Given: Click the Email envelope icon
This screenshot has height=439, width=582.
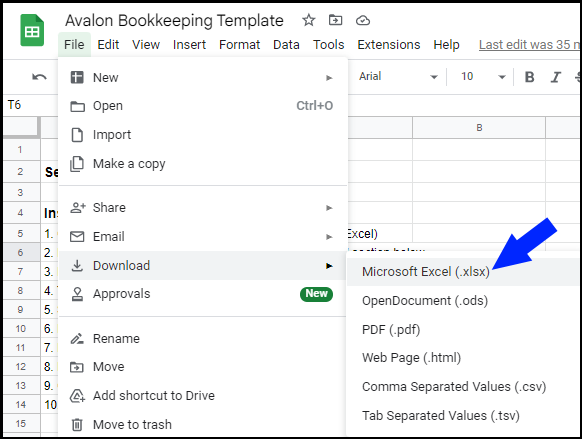Looking at the screenshot, I should [x=77, y=236].
